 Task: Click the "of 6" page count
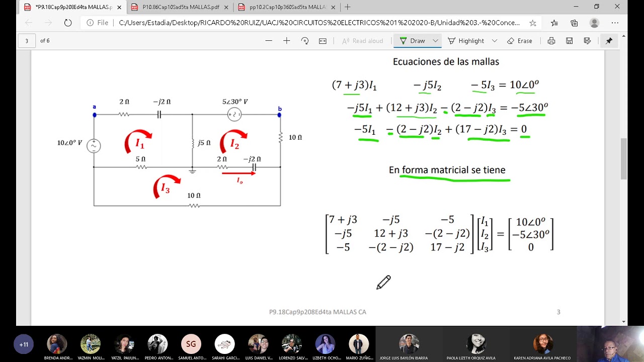(45, 41)
